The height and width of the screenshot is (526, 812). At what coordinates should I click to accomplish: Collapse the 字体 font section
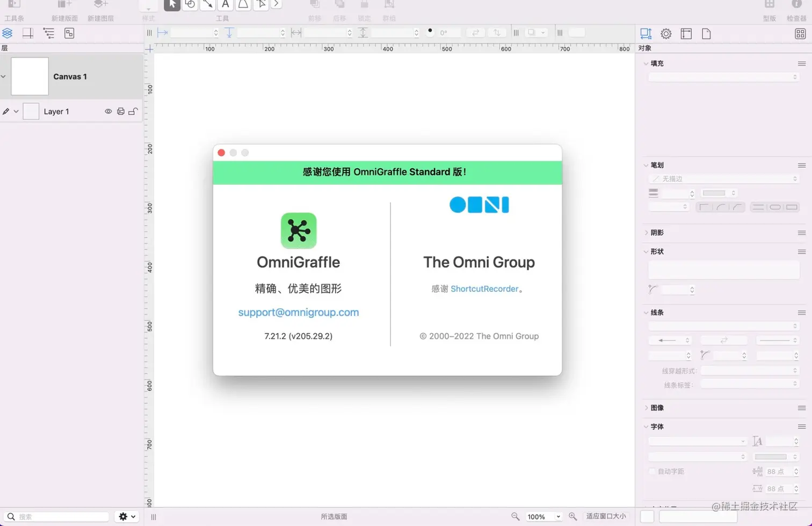pos(646,427)
